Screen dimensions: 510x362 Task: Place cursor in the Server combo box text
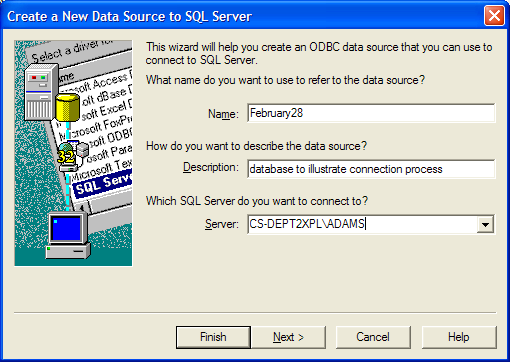[x=362, y=224]
